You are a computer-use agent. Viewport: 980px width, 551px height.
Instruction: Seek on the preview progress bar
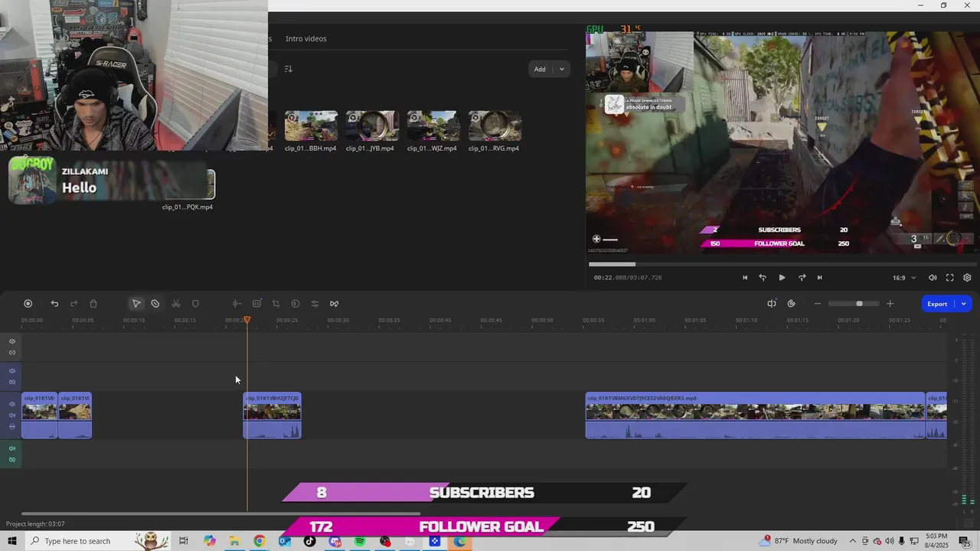click(x=781, y=264)
